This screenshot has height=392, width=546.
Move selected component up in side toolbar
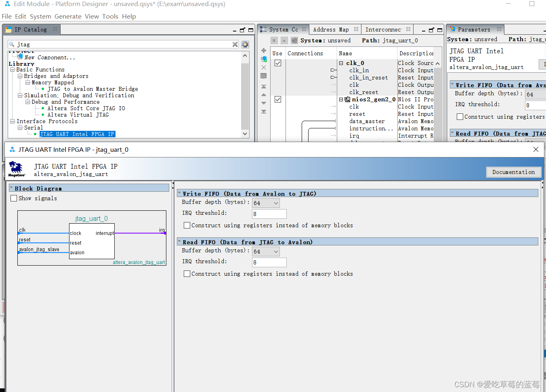click(264, 95)
